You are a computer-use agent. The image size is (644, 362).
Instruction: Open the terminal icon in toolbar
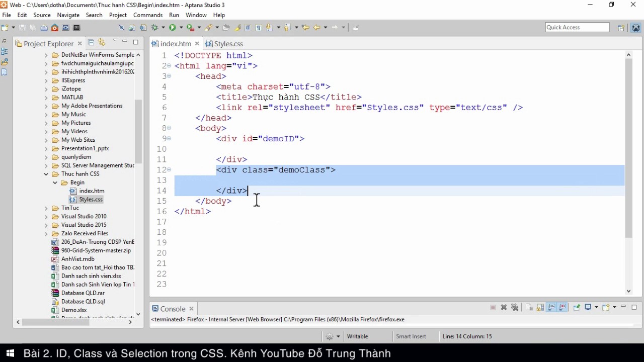(x=76, y=28)
